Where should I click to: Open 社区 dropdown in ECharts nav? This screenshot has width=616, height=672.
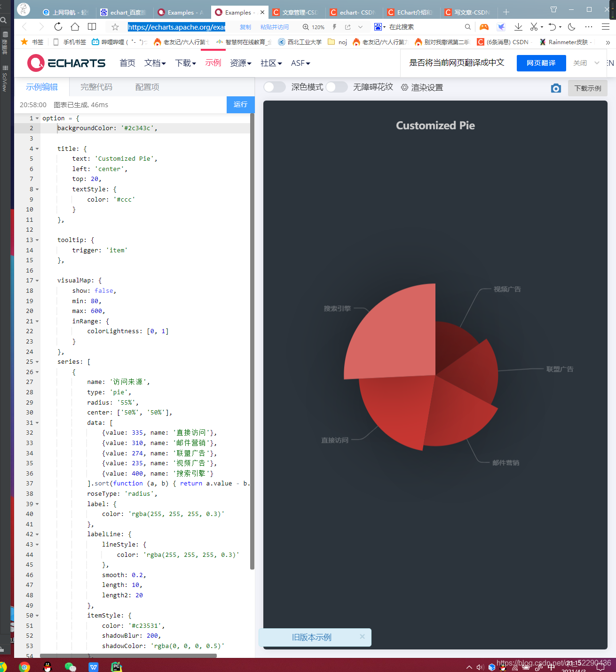[271, 63]
